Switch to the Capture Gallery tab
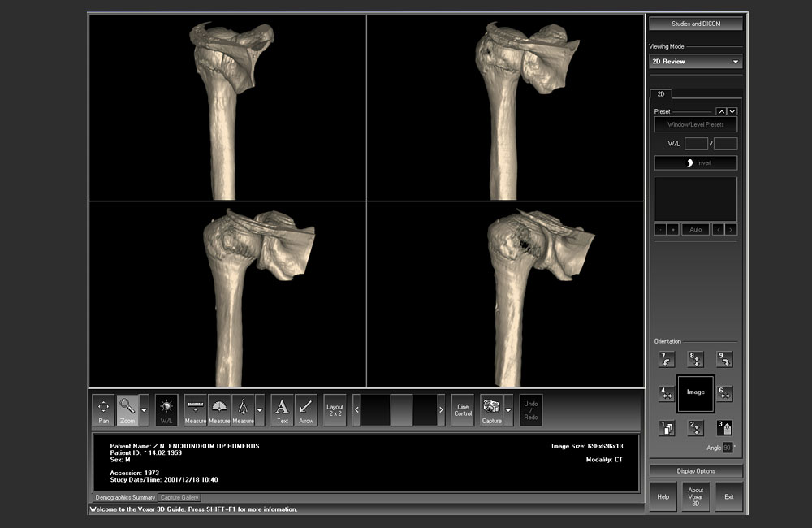Viewport: 812px width, 528px height. (179, 497)
